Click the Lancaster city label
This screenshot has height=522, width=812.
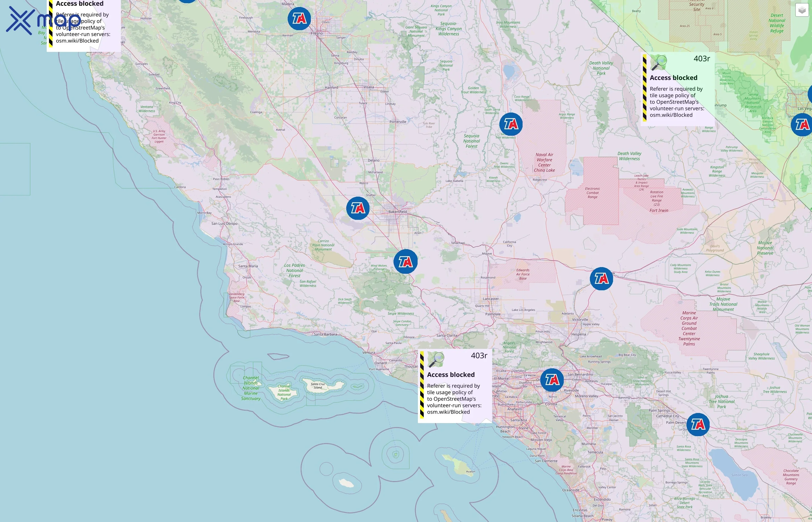point(491,299)
